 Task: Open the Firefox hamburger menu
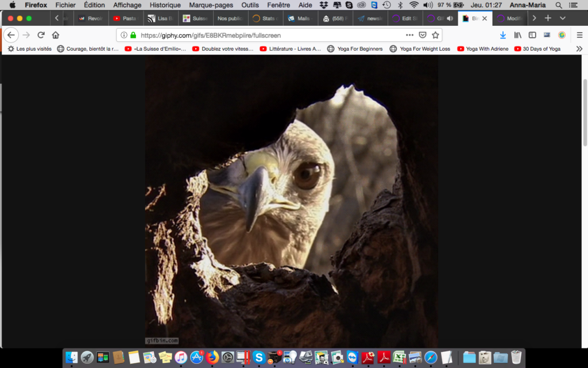click(579, 35)
